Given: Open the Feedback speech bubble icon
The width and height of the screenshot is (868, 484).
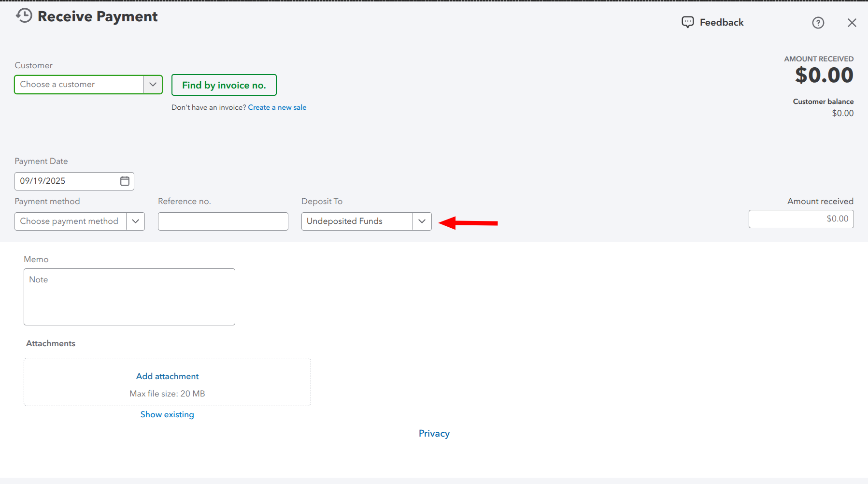Looking at the screenshot, I should click(687, 22).
